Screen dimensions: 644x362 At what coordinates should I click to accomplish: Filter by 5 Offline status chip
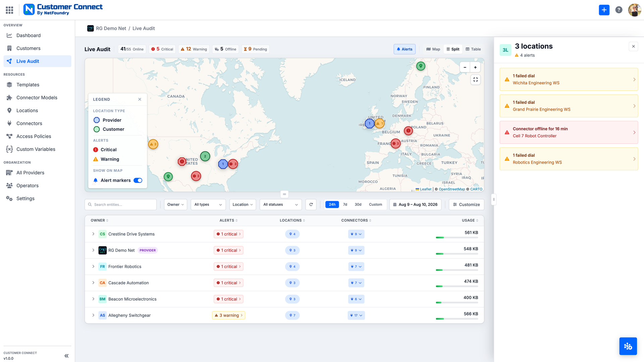click(x=225, y=49)
